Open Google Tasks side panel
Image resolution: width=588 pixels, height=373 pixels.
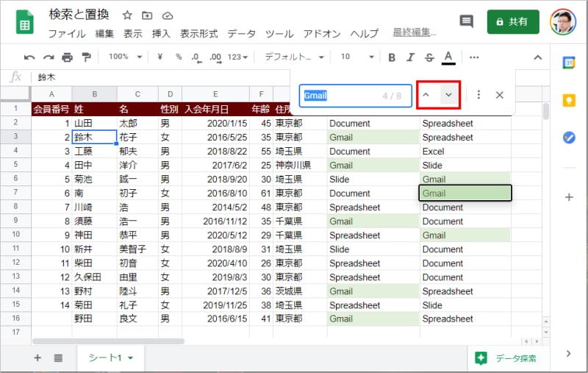(569, 138)
